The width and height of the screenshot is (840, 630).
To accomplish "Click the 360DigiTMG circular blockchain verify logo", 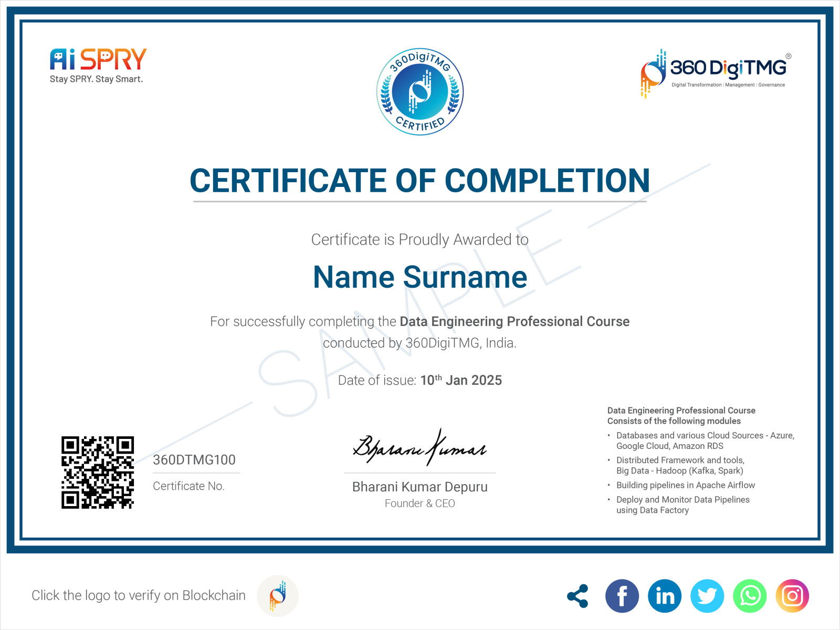I will (277, 595).
